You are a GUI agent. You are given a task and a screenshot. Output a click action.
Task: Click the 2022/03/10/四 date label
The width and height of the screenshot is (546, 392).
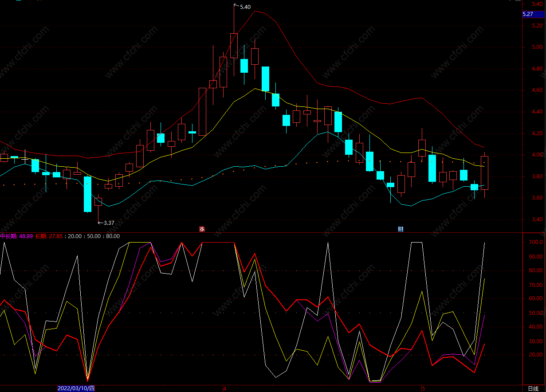[76, 388]
